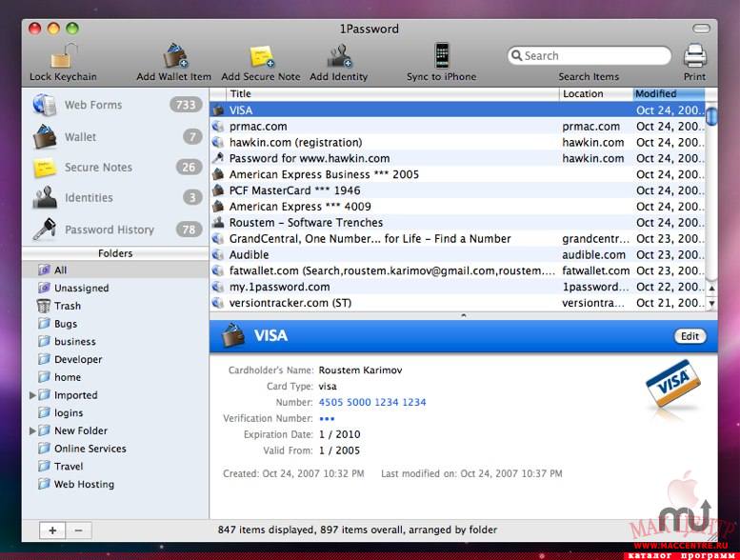Click the plus button to add folder
Viewport: 740px width, 560px height.
pos(52,530)
